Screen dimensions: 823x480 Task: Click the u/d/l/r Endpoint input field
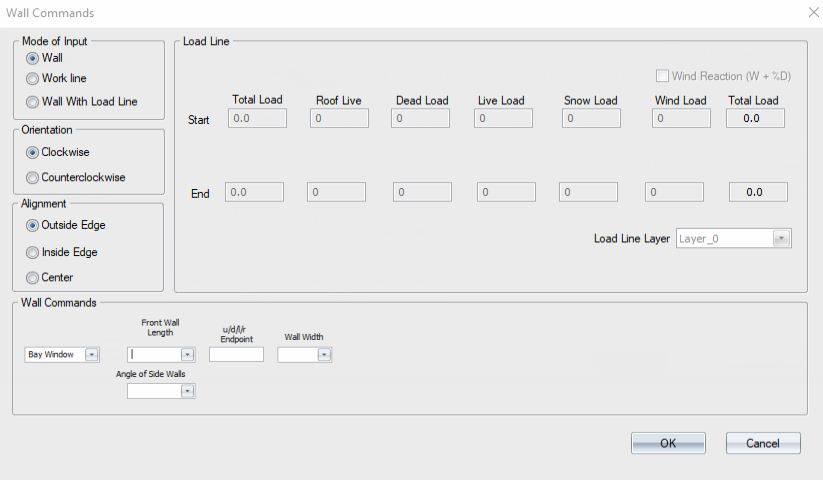coord(236,355)
